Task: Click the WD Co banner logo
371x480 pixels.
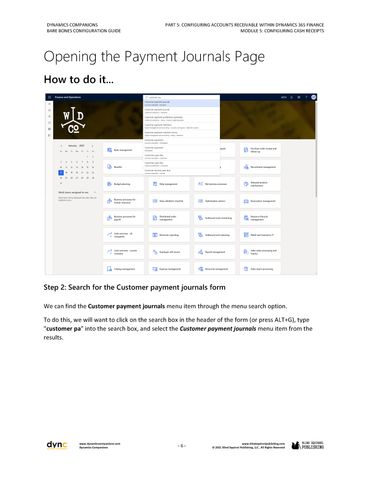Action: tap(73, 120)
